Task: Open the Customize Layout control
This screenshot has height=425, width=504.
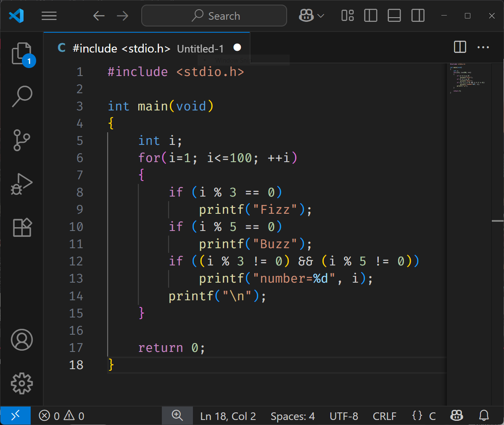Action: coord(348,16)
